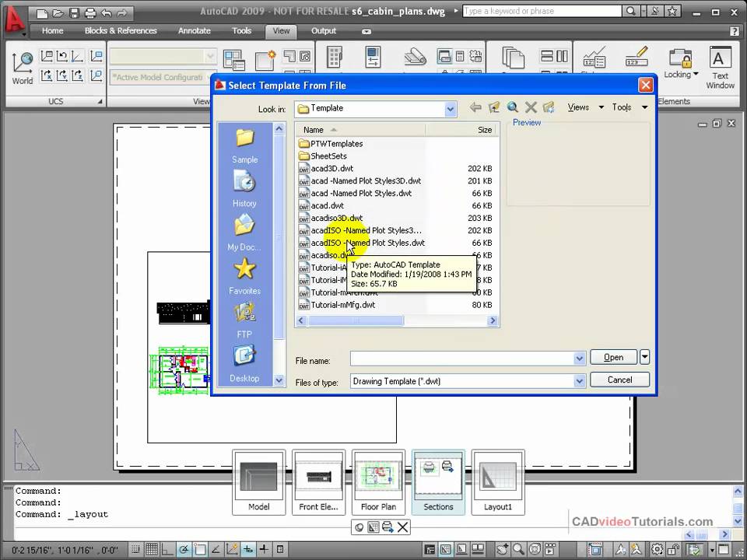Click the Open file icon in quick access toolbar
Screen dimensions: 747x560
point(58,13)
